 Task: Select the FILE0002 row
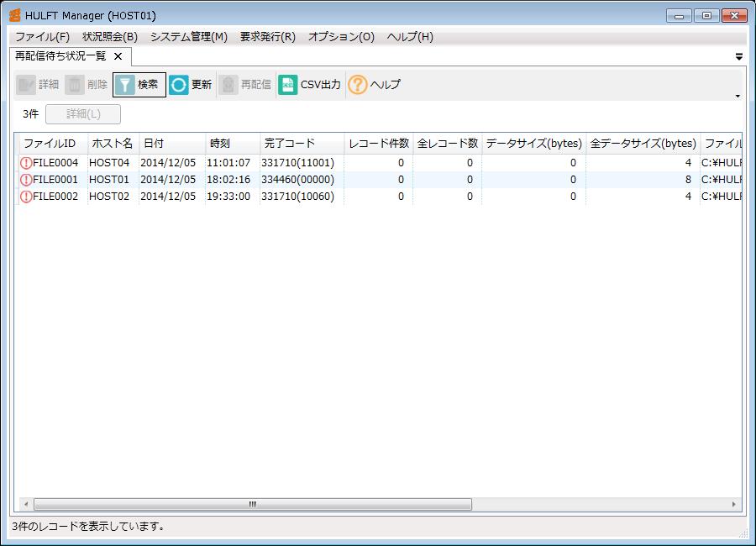(380, 197)
